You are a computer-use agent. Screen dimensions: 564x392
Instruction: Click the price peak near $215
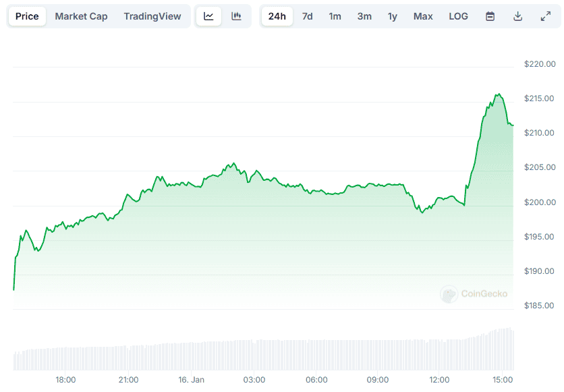tap(498, 95)
